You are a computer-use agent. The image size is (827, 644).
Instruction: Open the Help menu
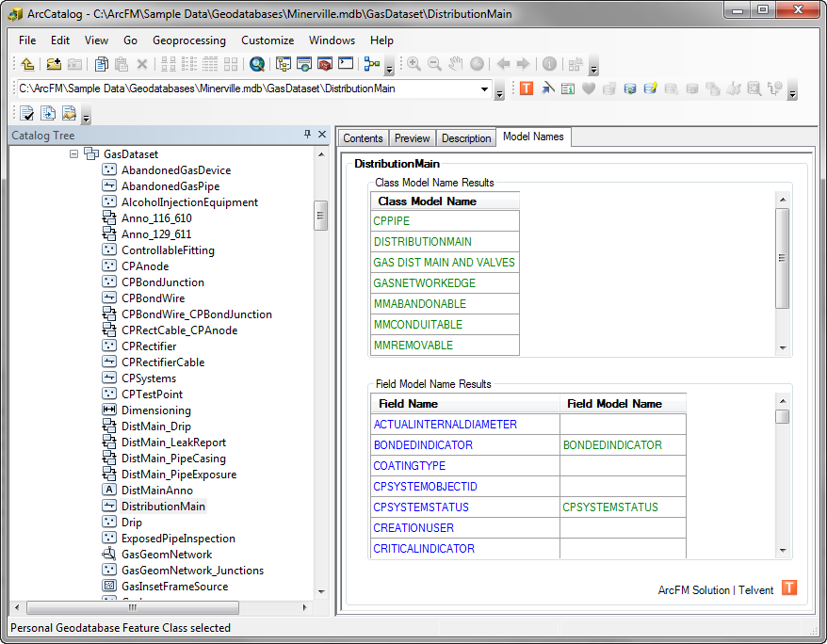click(x=381, y=40)
